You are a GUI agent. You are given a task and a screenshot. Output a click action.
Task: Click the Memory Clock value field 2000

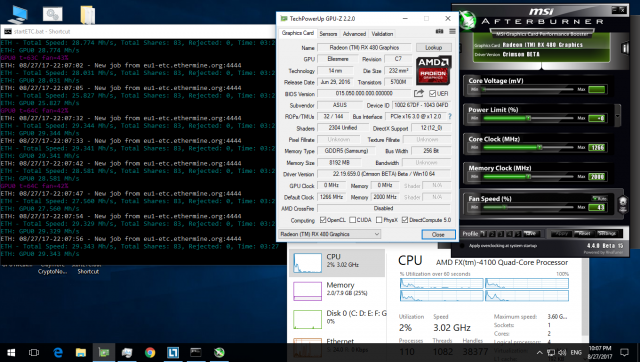click(597, 177)
